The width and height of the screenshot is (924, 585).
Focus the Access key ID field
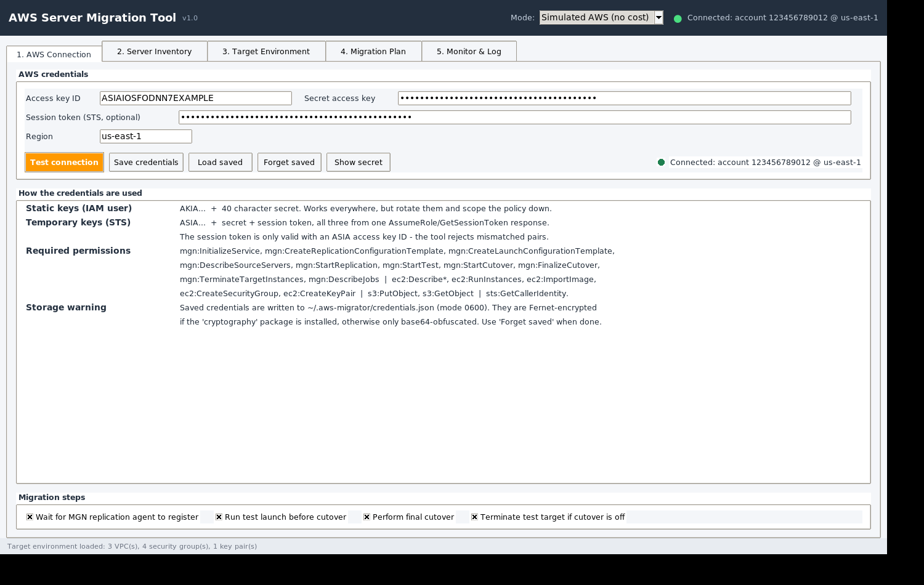point(196,98)
